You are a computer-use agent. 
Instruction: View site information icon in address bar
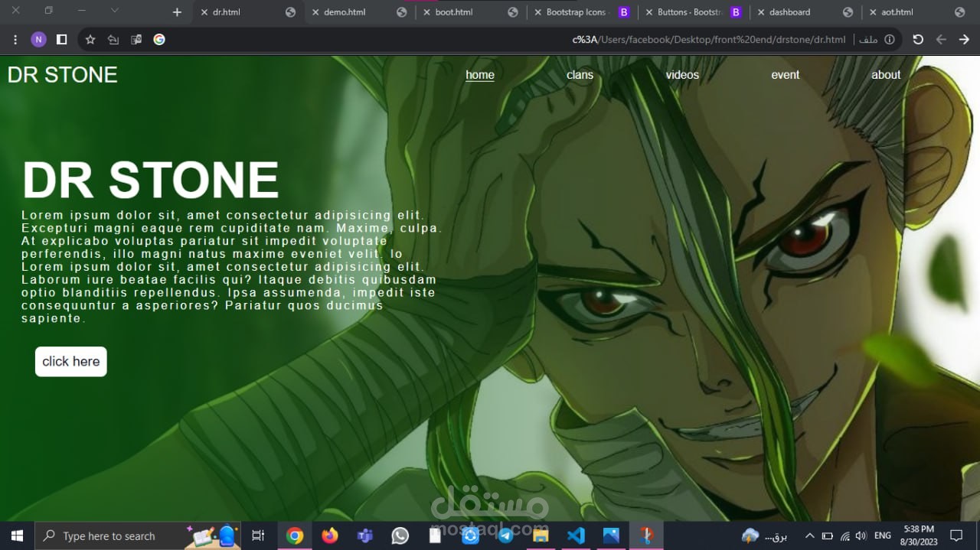pyautogui.click(x=890, y=39)
